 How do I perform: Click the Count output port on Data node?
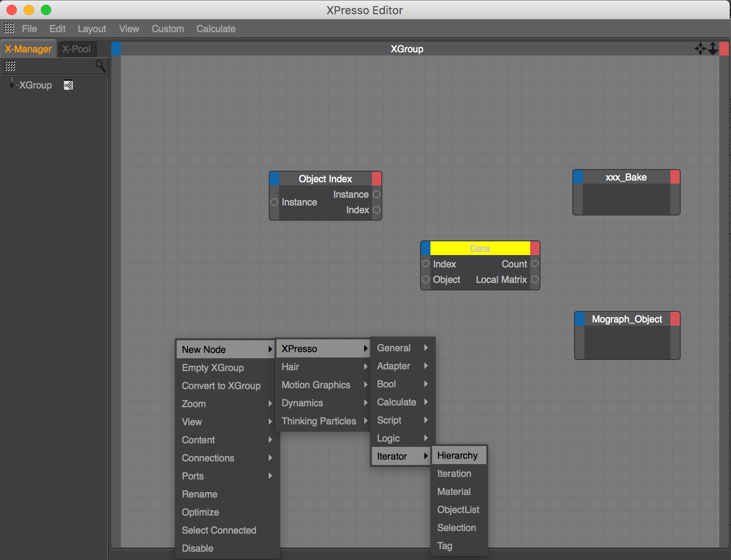point(535,264)
